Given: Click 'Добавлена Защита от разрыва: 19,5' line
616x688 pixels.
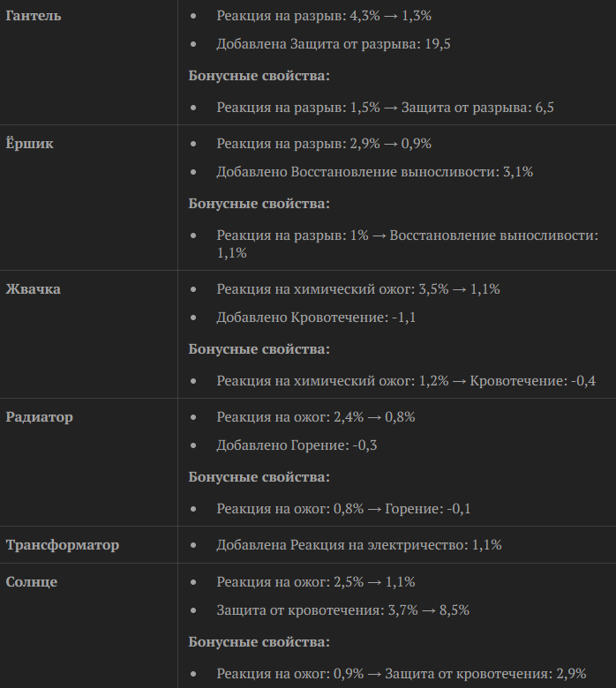Looking at the screenshot, I should point(334,44).
